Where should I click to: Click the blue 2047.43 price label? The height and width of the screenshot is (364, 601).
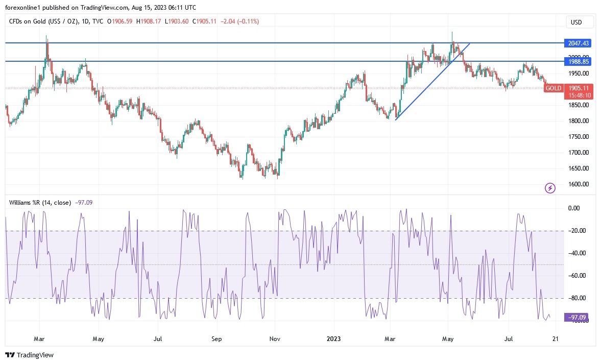578,43
